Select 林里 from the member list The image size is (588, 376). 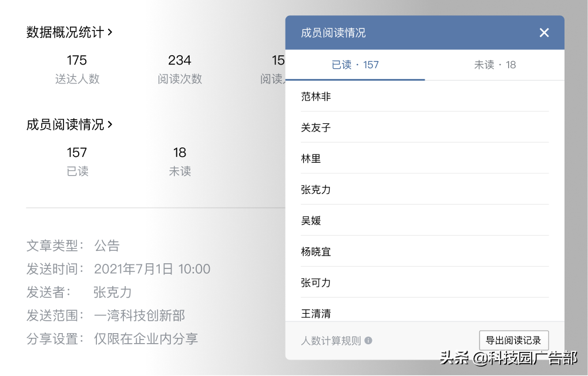point(312,159)
